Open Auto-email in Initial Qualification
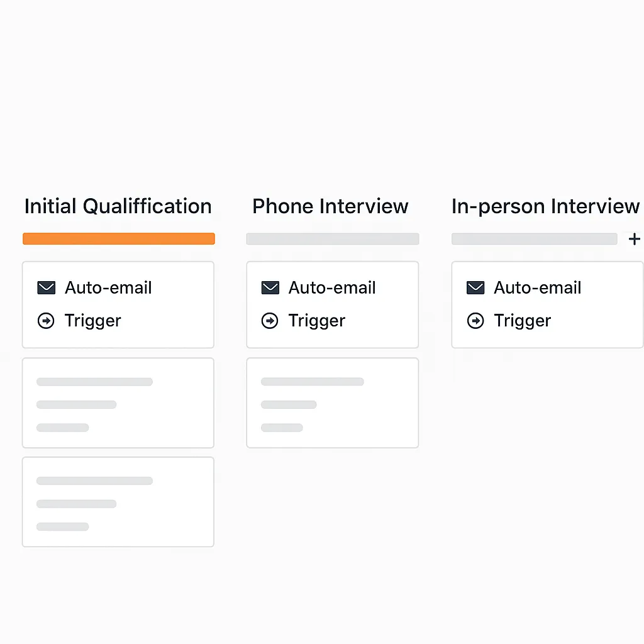 108,288
